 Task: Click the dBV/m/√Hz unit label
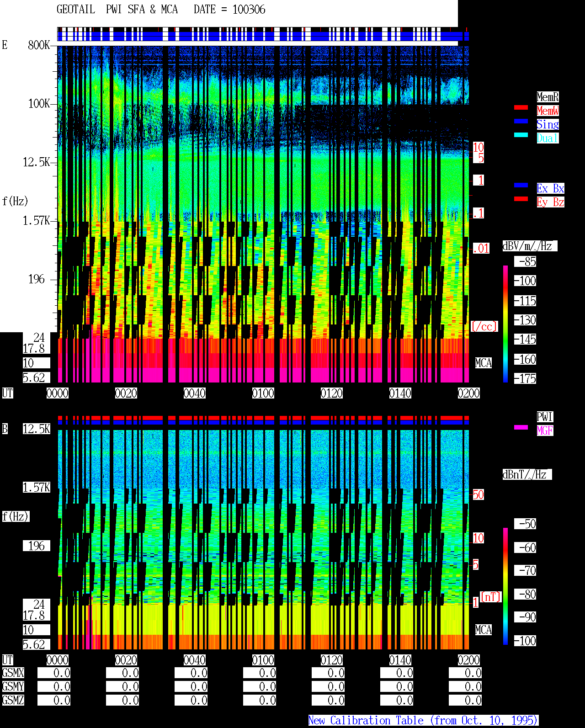click(x=530, y=246)
